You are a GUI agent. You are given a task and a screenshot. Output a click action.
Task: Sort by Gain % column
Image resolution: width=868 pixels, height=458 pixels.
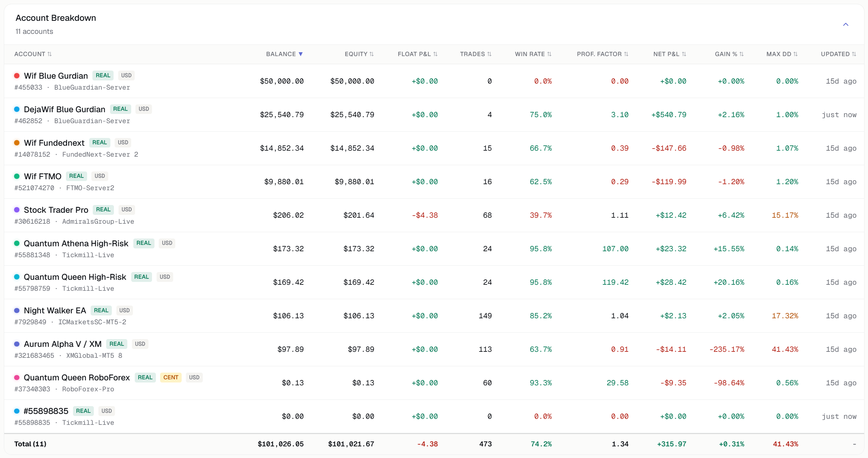(729, 54)
